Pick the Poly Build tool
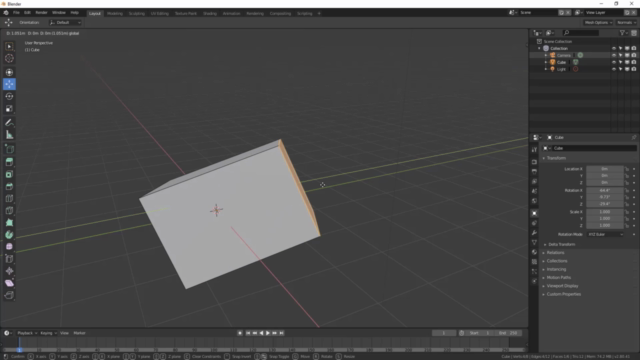This screenshot has width=640, height=360. tap(9, 223)
